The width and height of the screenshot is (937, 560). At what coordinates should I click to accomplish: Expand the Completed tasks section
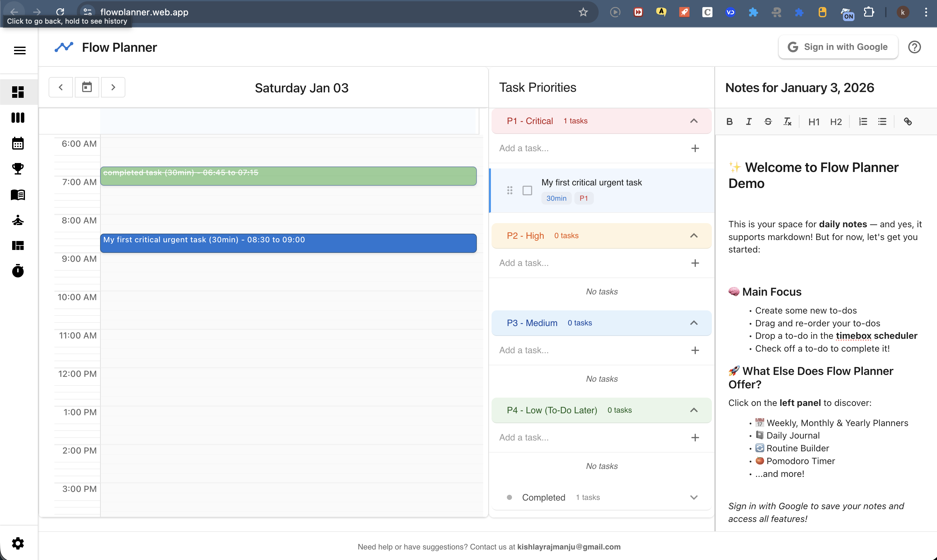694,497
